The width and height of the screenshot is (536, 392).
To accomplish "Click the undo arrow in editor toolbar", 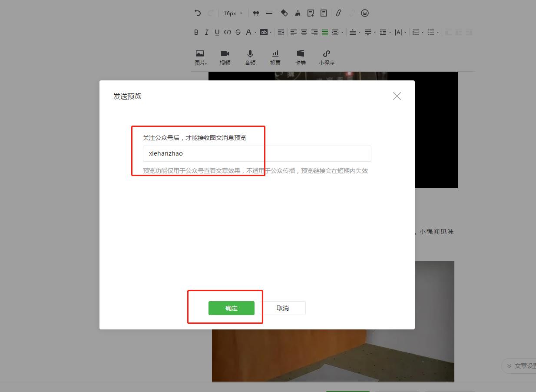I will 198,13.
